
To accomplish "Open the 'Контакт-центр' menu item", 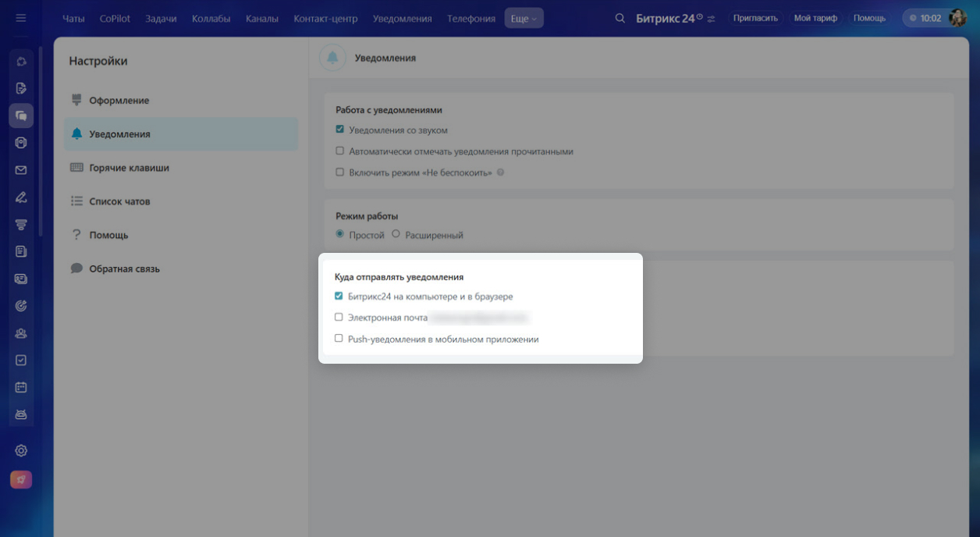I will (x=325, y=18).
